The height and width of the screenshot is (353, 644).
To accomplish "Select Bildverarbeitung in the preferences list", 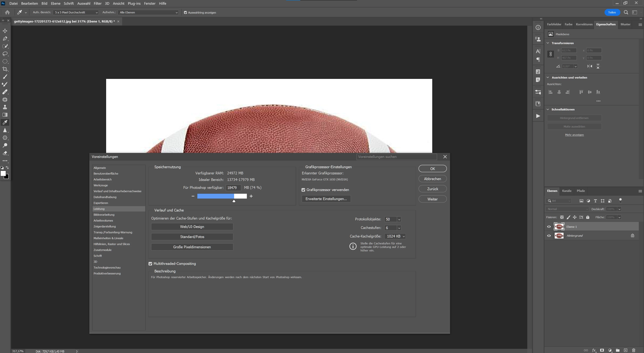I will point(104,215).
